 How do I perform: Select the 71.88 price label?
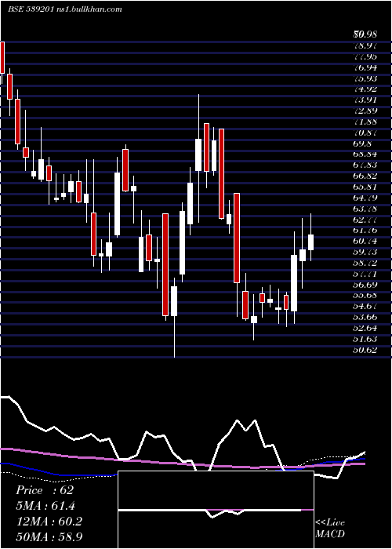(365, 122)
